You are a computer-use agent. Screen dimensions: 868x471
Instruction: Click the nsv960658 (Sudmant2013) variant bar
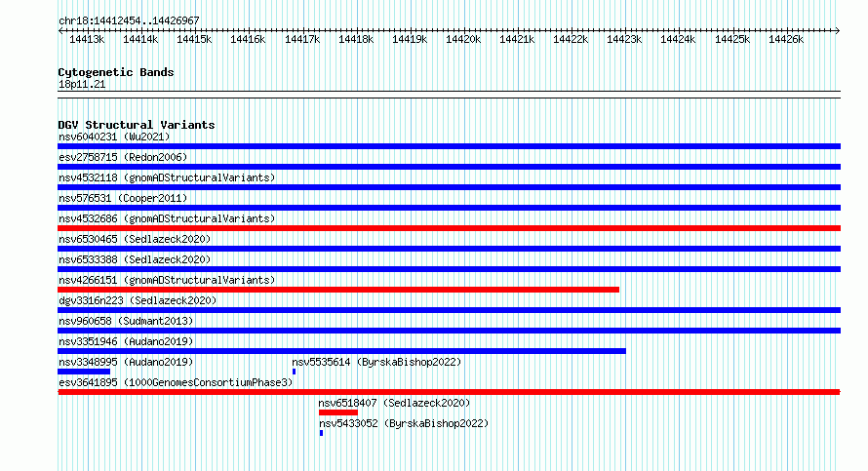coord(449,331)
